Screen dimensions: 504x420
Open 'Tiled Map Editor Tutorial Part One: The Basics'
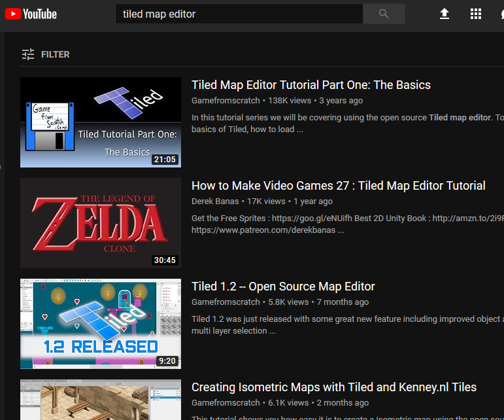click(x=311, y=85)
